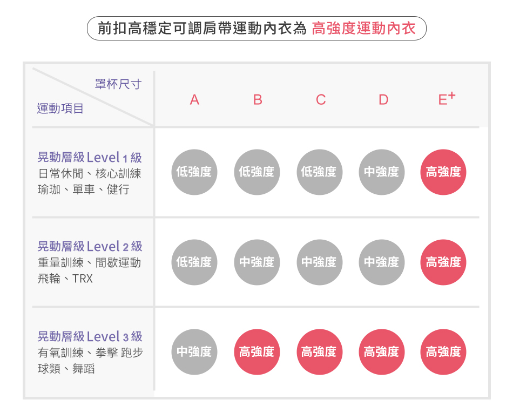This screenshot has height=420, width=513.
Task: Click the 中強度 badge for Level 2 cup C
Action: point(319,262)
